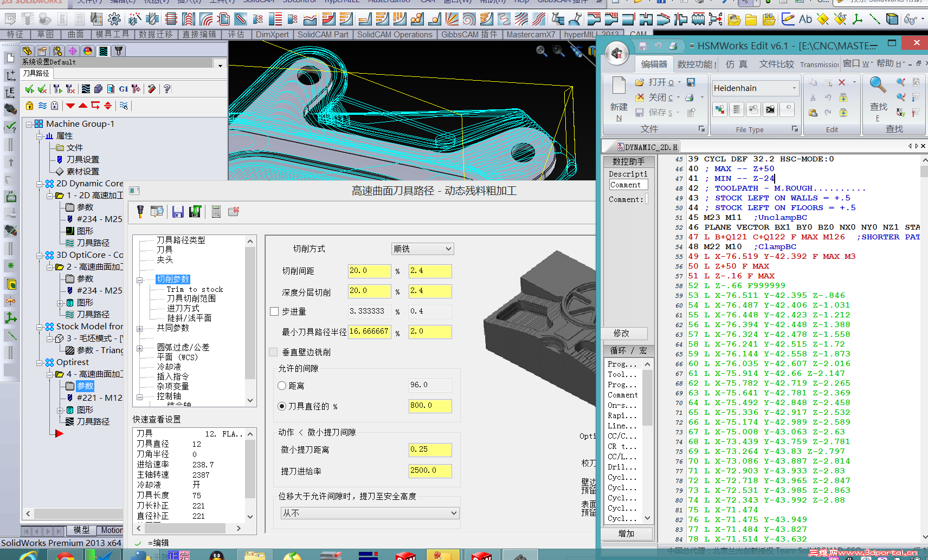Image resolution: width=928 pixels, height=560 pixels.
Task: Click the color pie display manager tab icon
Action: (88, 51)
